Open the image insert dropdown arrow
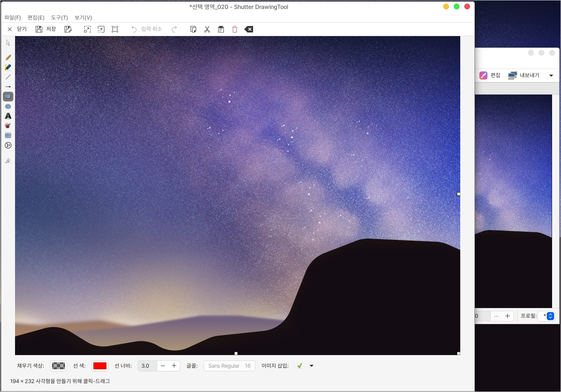This screenshot has height=392, width=561. click(x=312, y=366)
